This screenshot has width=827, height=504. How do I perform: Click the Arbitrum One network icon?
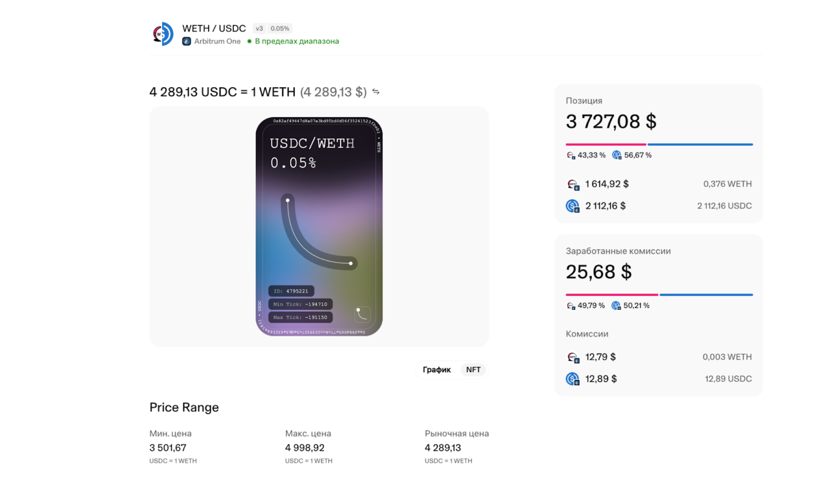point(186,41)
